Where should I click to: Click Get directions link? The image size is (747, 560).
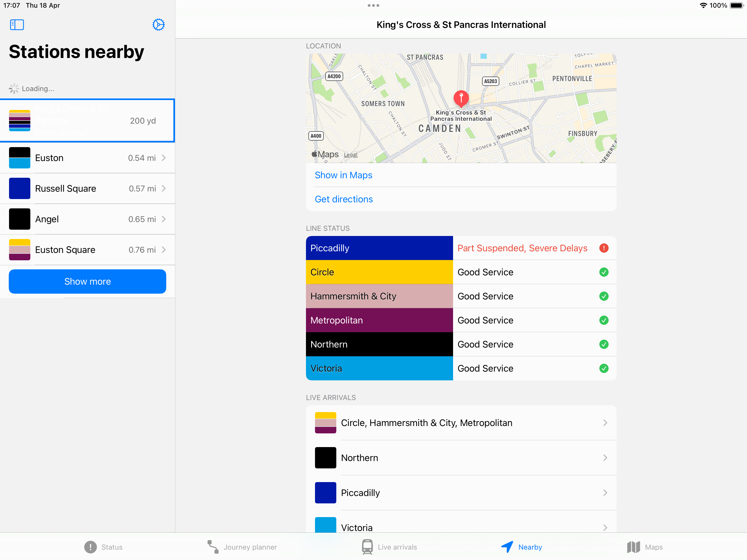(344, 199)
